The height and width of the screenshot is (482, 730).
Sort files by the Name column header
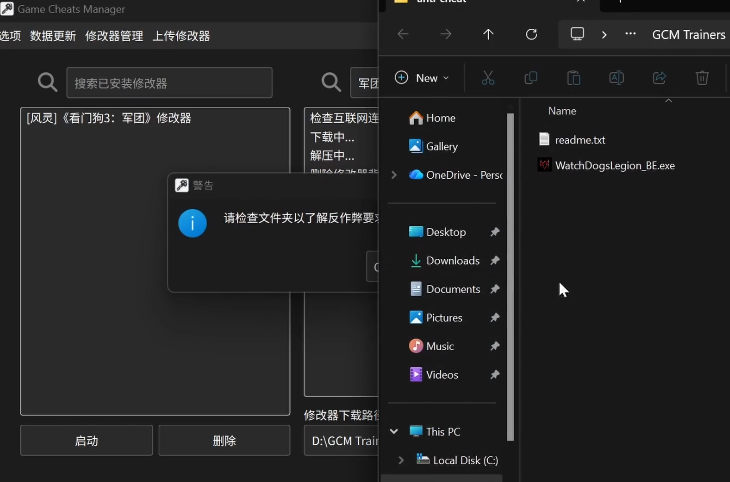click(x=562, y=111)
